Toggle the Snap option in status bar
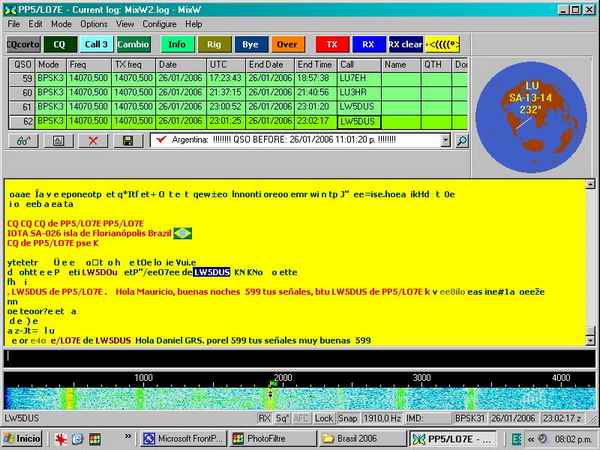 [348, 419]
